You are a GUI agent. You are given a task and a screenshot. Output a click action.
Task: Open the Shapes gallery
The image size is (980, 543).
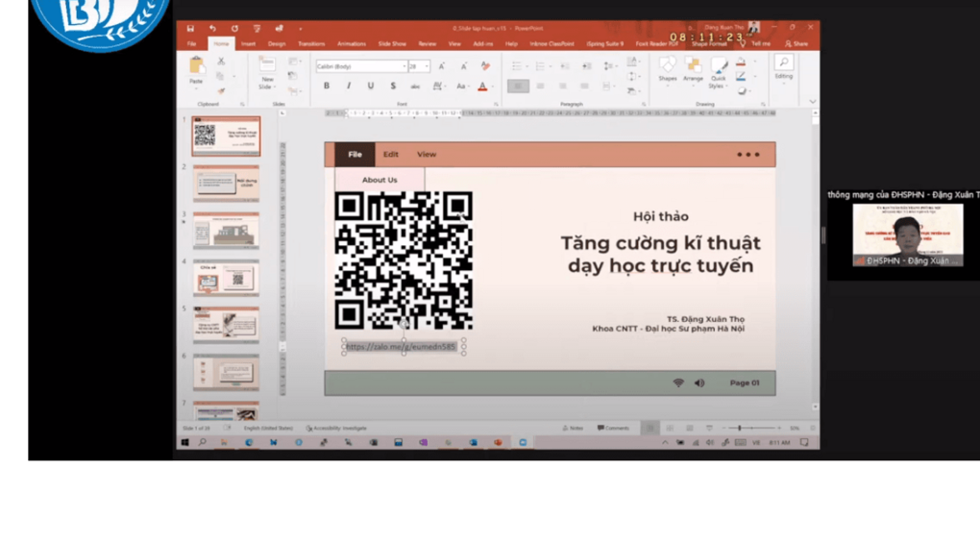pyautogui.click(x=668, y=69)
